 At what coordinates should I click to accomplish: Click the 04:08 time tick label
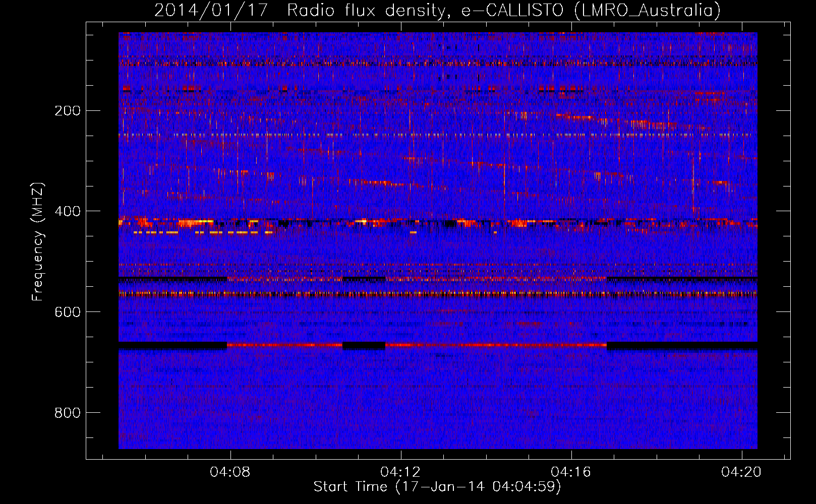pos(230,472)
